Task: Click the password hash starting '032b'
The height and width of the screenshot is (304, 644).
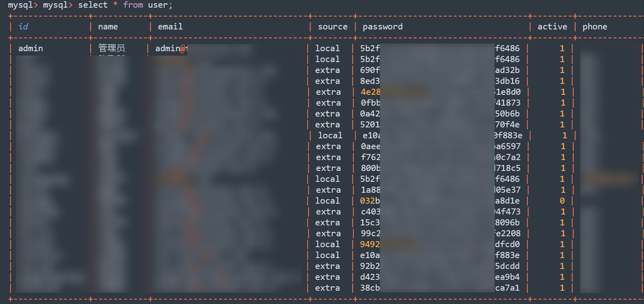Action: pyautogui.click(x=370, y=201)
